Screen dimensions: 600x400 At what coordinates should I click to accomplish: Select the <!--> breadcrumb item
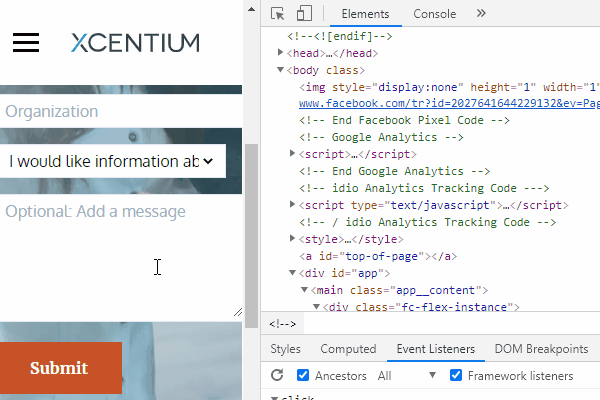coord(282,324)
